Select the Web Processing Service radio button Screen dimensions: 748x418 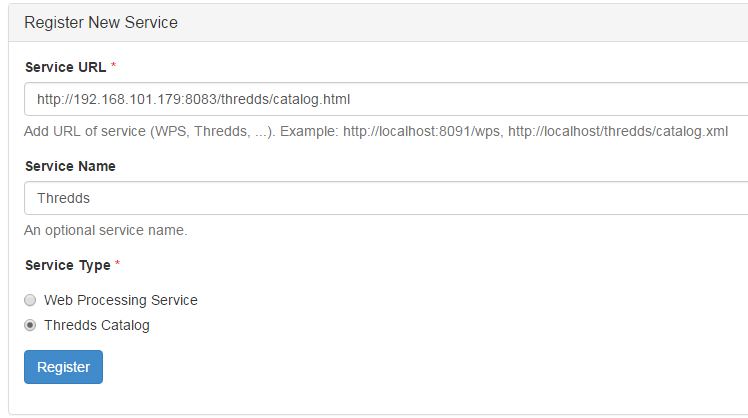coord(30,300)
